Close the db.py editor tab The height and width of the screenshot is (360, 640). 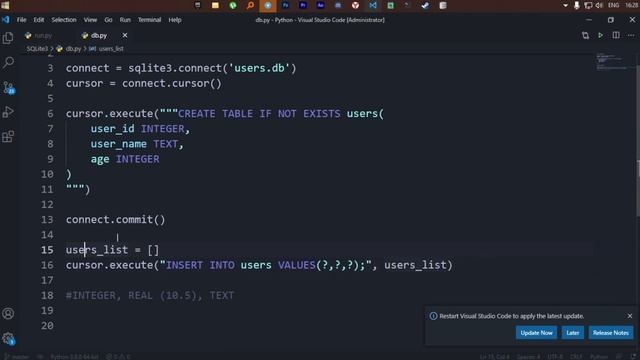click(x=125, y=36)
